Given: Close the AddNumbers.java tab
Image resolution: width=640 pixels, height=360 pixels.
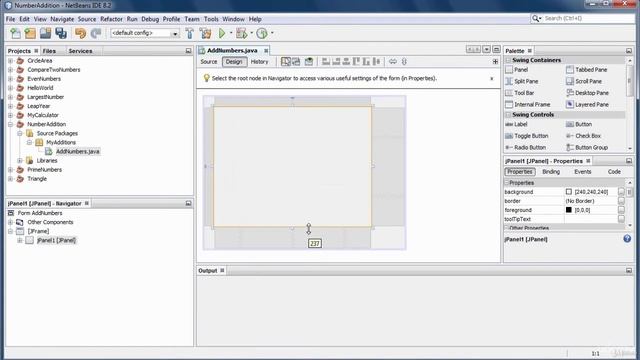Looking at the screenshot, I should tap(266, 51).
